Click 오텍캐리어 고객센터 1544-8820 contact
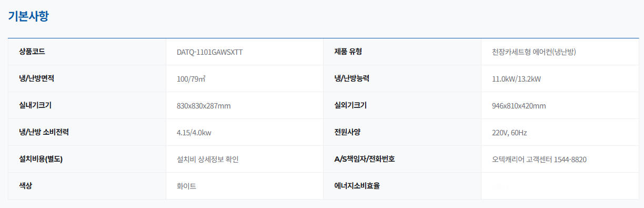The width and height of the screenshot is (644, 208). tap(539, 160)
